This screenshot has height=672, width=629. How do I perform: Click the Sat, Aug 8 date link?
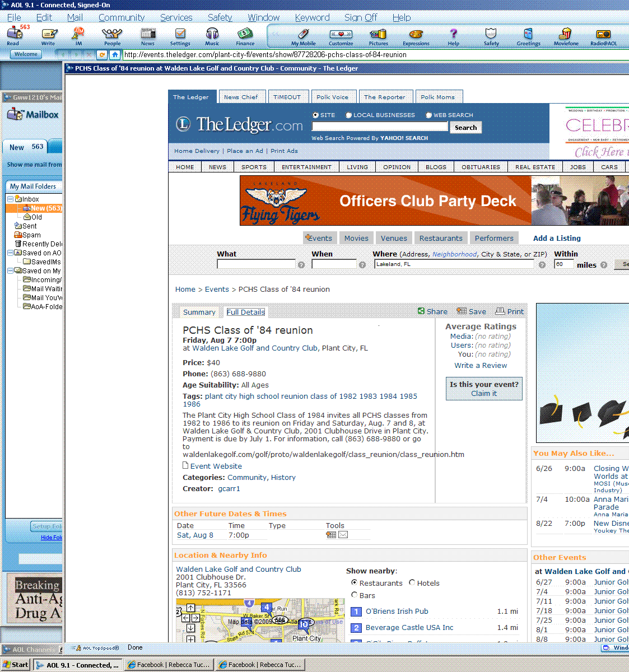[195, 535]
